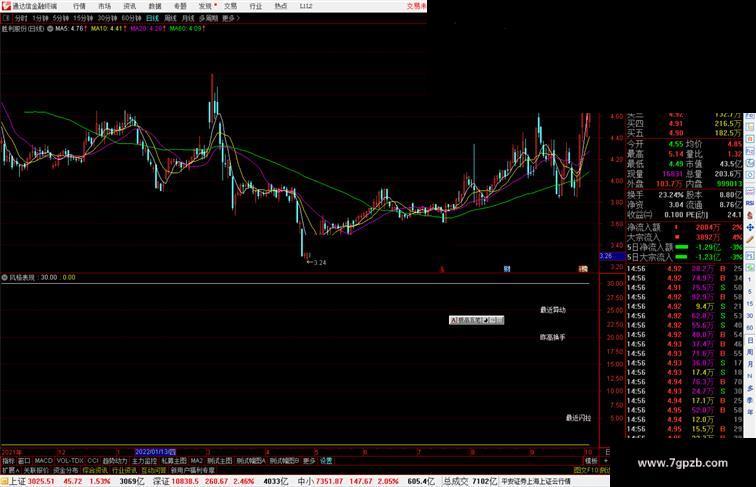Click the 中小 index in status bar
Image resolution: width=756 pixels, height=487 pixels.
pos(306,481)
